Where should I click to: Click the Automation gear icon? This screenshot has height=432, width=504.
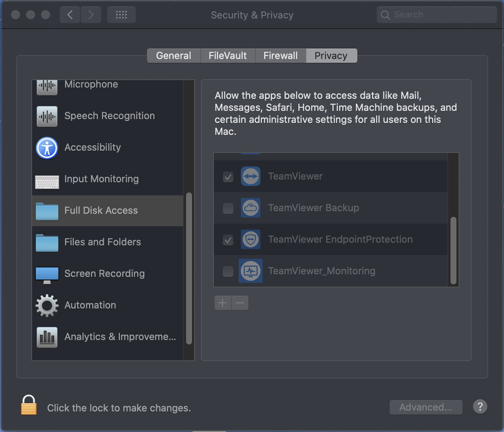click(x=47, y=305)
